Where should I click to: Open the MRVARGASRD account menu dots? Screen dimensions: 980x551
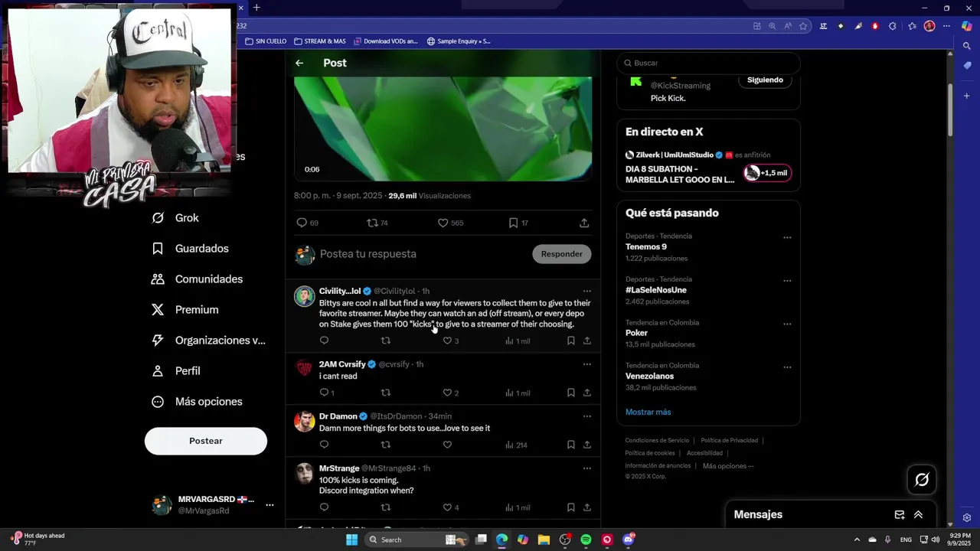pos(269,505)
